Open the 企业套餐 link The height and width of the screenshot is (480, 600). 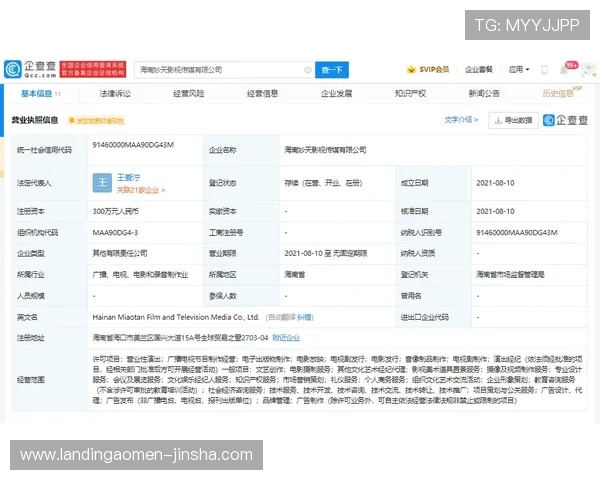[x=479, y=70]
